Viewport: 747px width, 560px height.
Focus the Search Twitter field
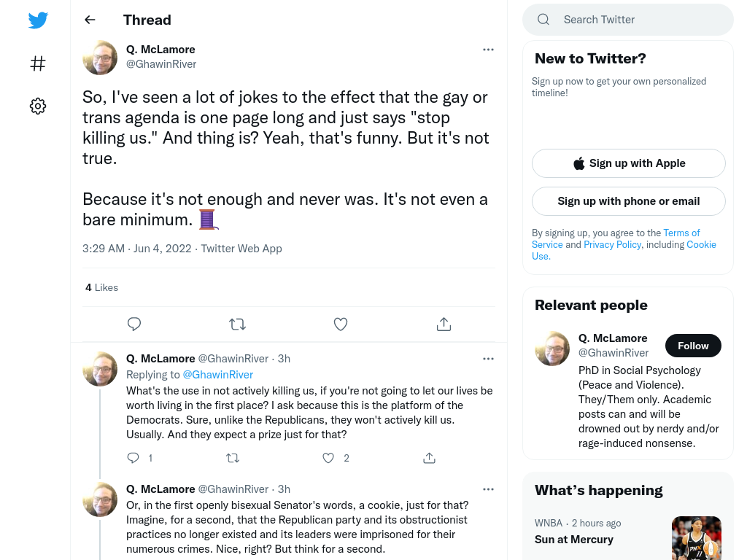click(x=628, y=20)
